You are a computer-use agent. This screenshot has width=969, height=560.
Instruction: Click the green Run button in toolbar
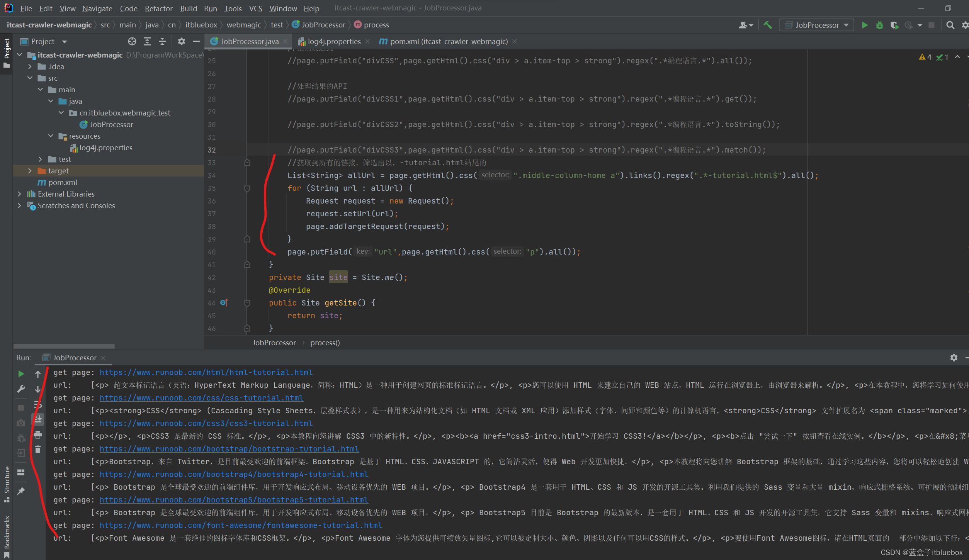865,25
